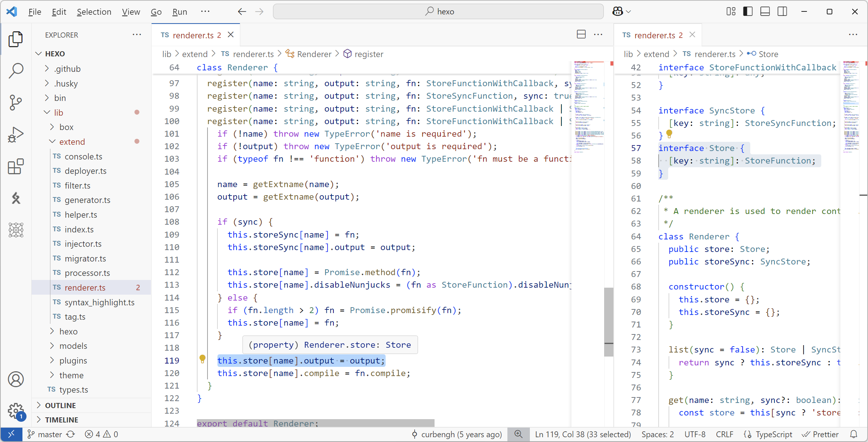Open the Run and Debug view

point(16,134)
